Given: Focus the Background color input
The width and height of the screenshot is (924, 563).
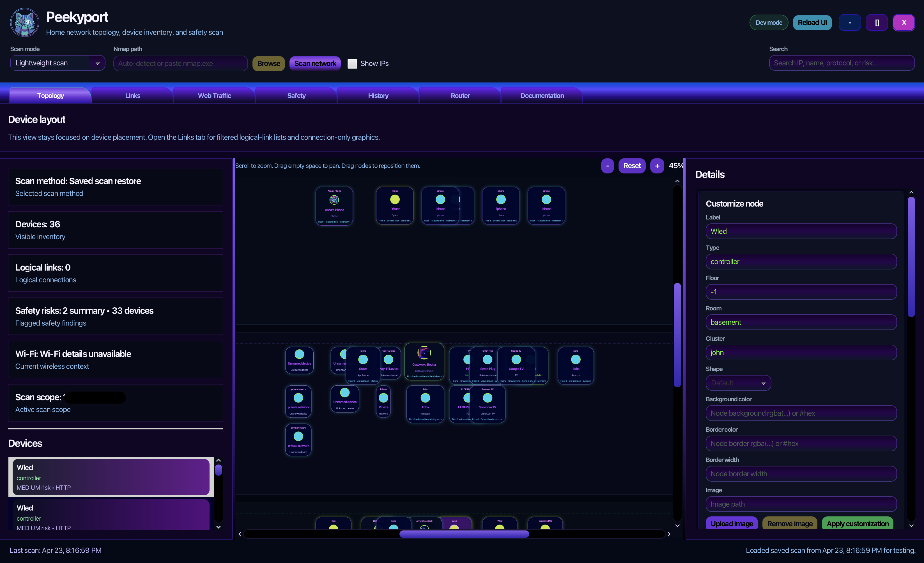Looking at the screenshot, I should [801, 413].
